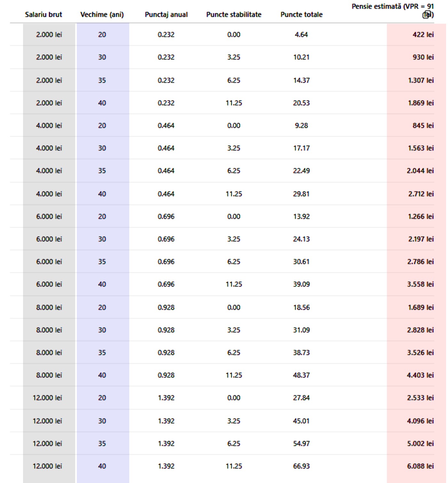Select the 5.002 lei pension cell

coord(420,444)
